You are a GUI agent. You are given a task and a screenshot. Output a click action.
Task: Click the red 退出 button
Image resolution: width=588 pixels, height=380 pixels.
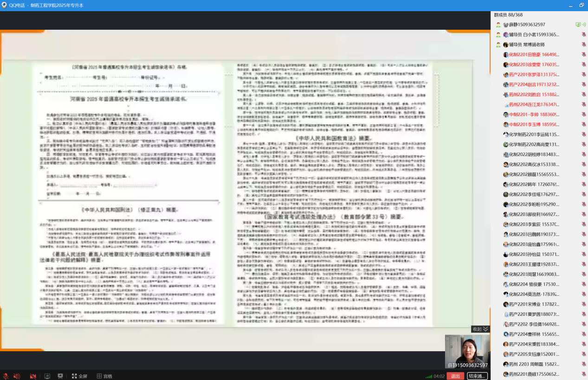tap(455, 376)
